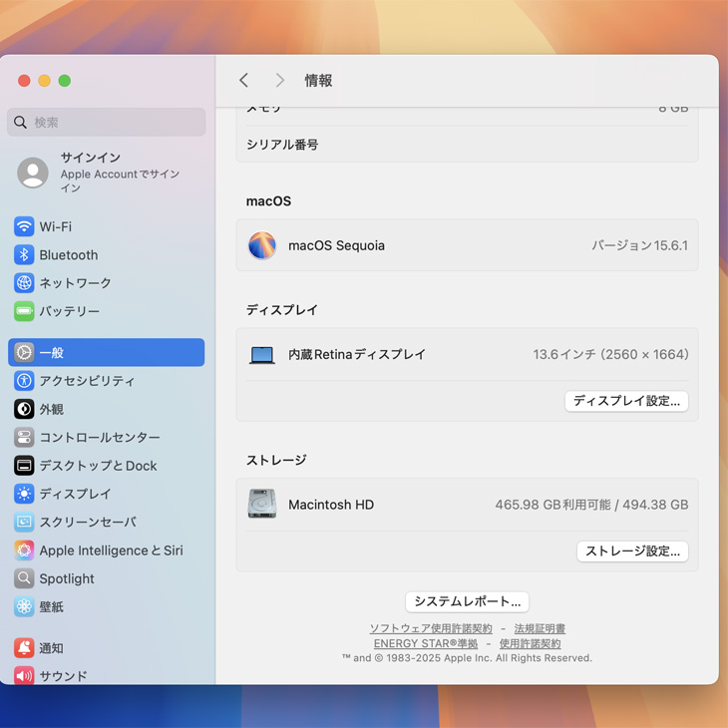Open ネットワーク globe icon

24,283
